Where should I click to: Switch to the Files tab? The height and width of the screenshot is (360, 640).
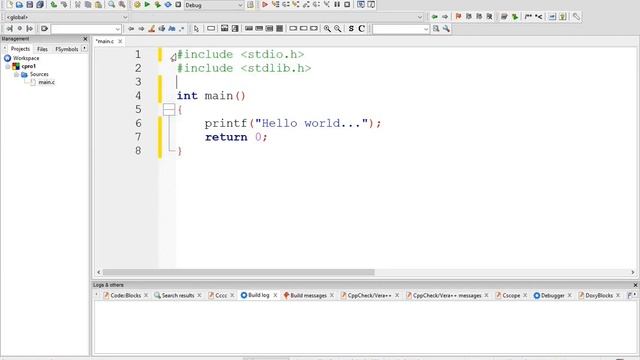42,49
